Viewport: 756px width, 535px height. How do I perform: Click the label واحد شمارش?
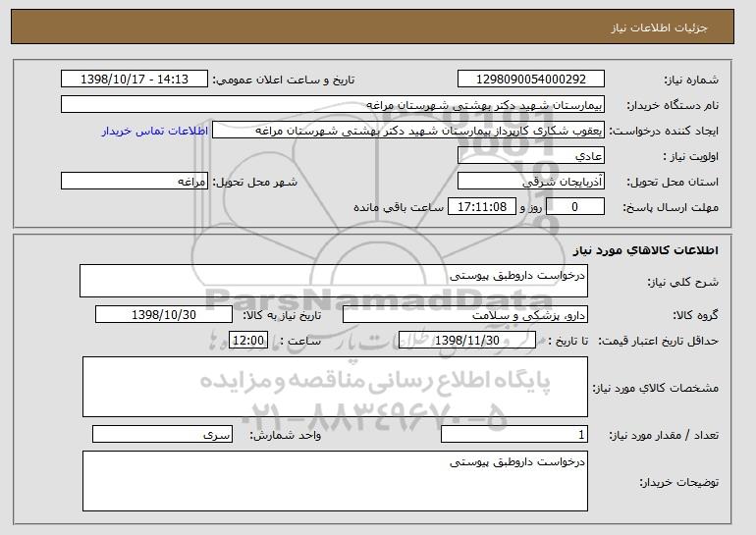pos(285,435)
